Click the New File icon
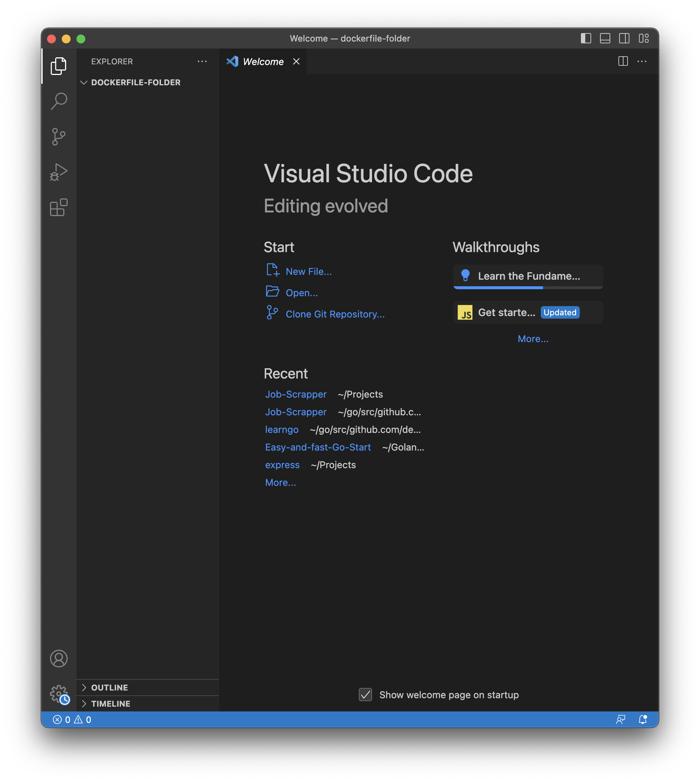Image resolution: width=700 pixels, height=782 pixels. coord(273,270)
